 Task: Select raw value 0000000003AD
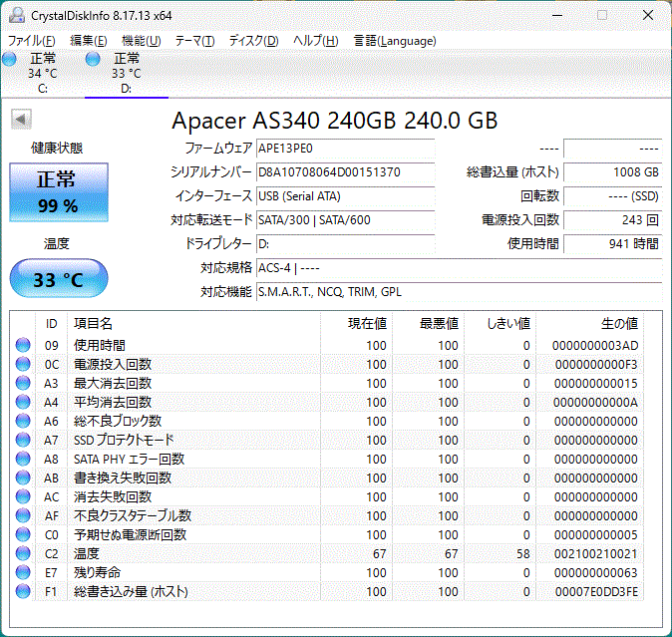click(595, 345)
